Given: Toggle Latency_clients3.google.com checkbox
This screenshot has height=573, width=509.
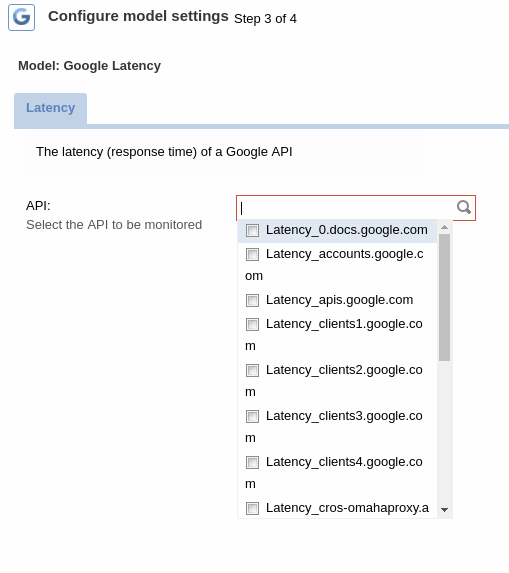Looking at the screenshot, I should 252,417.
